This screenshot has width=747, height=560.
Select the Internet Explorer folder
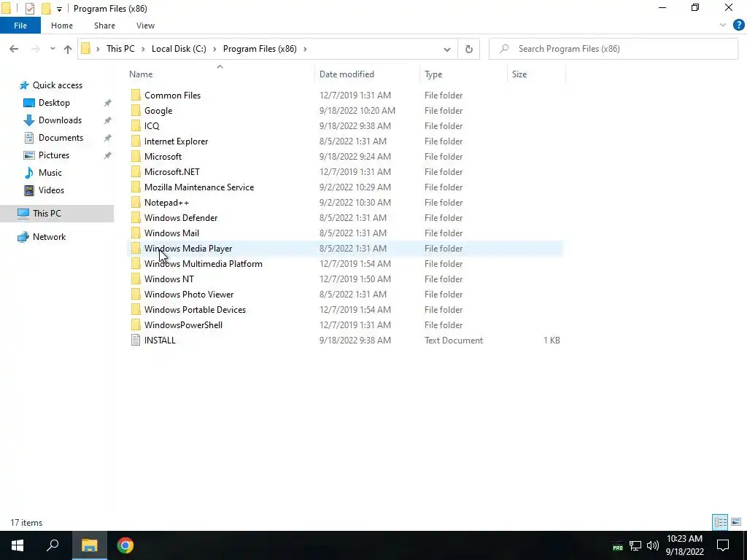(x=177, y=141)
